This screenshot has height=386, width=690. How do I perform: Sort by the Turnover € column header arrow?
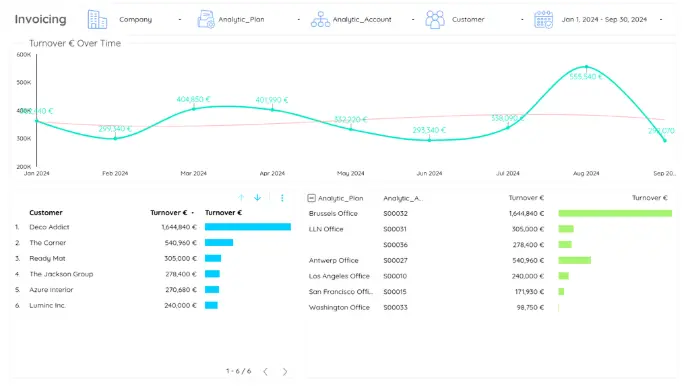pos(193,213)
